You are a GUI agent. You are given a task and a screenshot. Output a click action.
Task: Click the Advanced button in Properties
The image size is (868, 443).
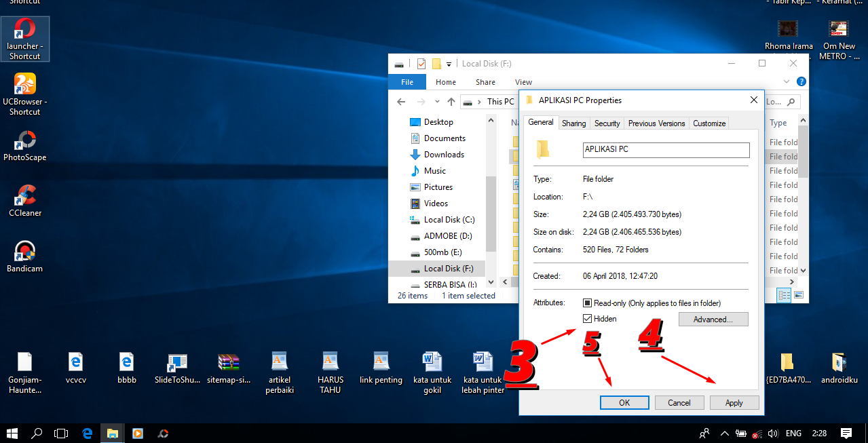(713, 319)
